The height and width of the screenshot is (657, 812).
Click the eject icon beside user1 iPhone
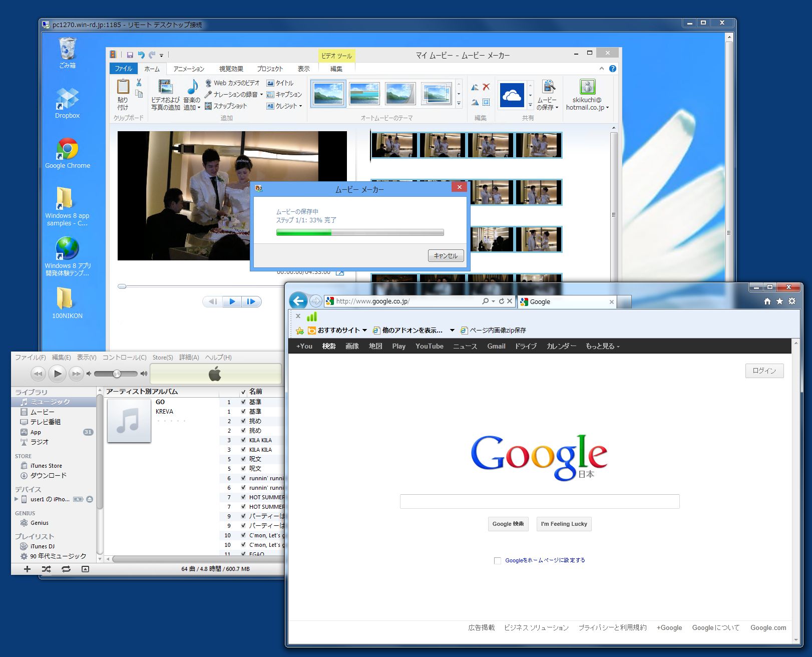(x=89, y=499)
